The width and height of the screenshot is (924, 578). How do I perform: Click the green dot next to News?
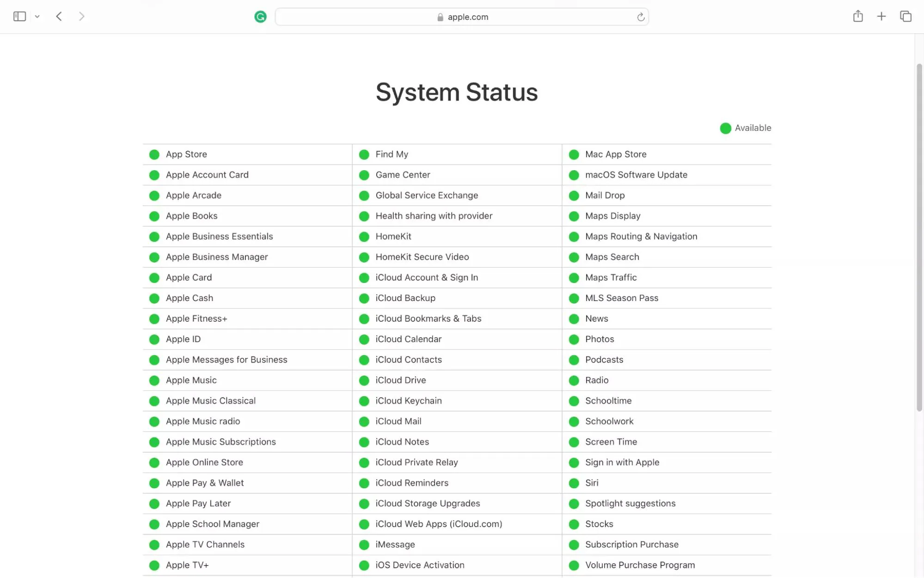click(x=574, y=319)
